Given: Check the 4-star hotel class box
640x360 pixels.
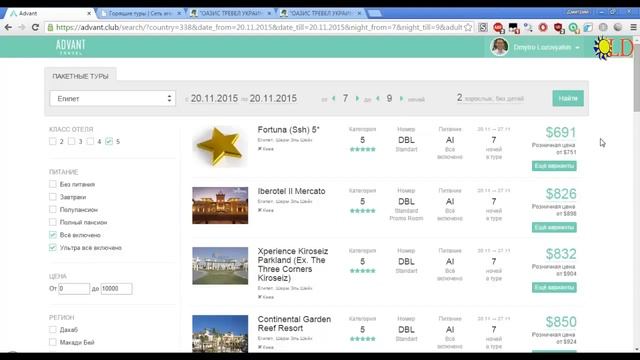Looking at the screenshot, I should [90, 141].
